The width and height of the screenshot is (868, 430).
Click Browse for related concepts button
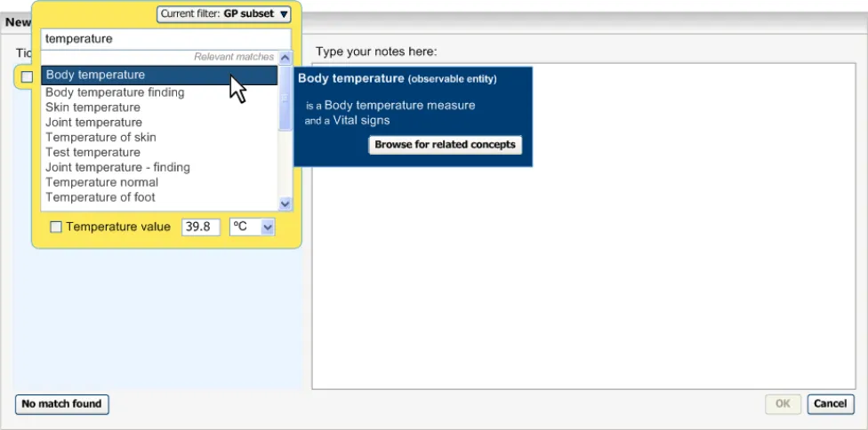point(445,145)
